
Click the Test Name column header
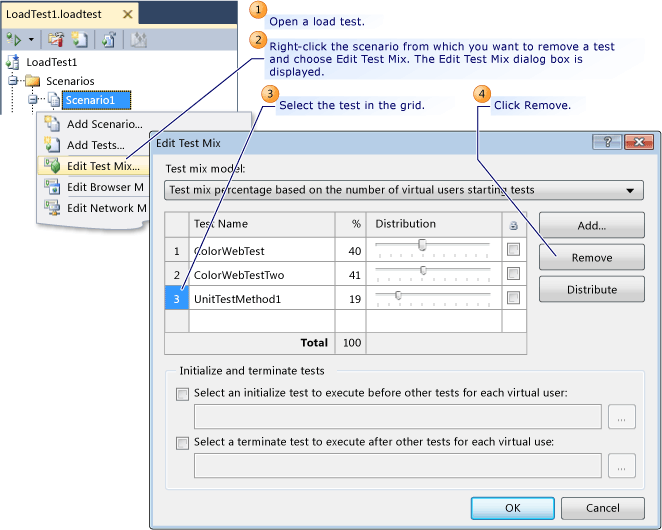[x=262, y=224]
